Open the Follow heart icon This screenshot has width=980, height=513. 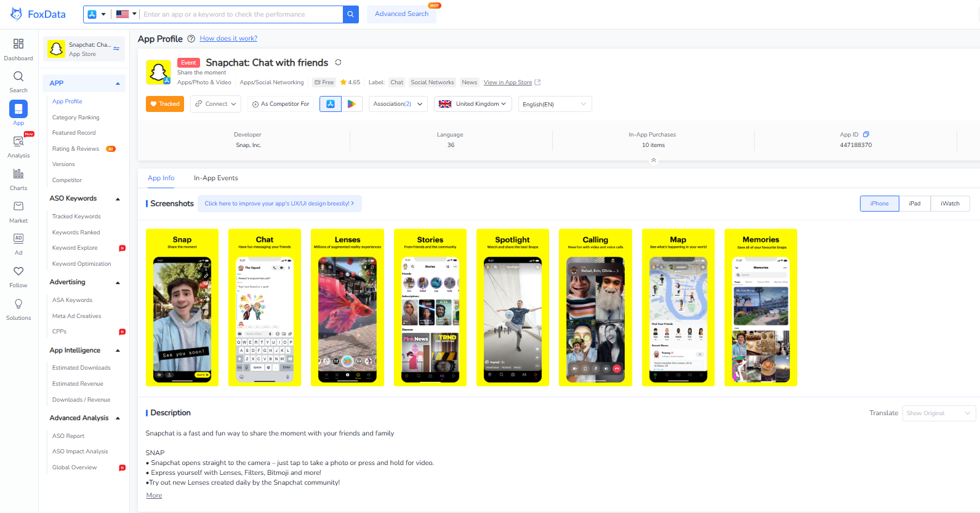[x=18, y=271]
